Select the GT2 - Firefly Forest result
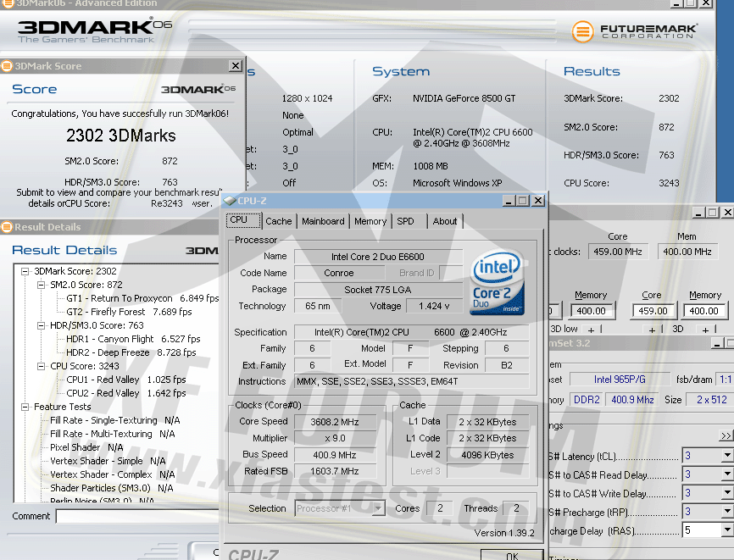Image resolution: width=734 pixels, height=560 pixels. pos(108,312)
